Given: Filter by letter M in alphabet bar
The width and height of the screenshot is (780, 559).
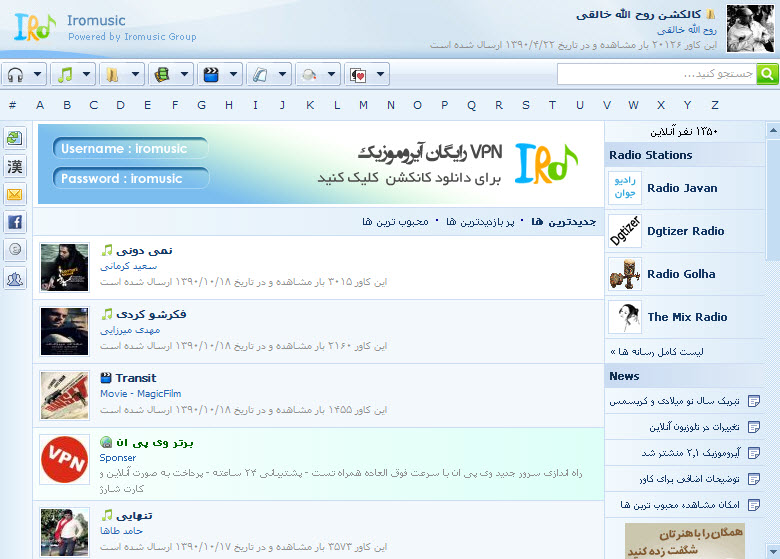Looking at the screenshot, I should click(x=363, y=105).
